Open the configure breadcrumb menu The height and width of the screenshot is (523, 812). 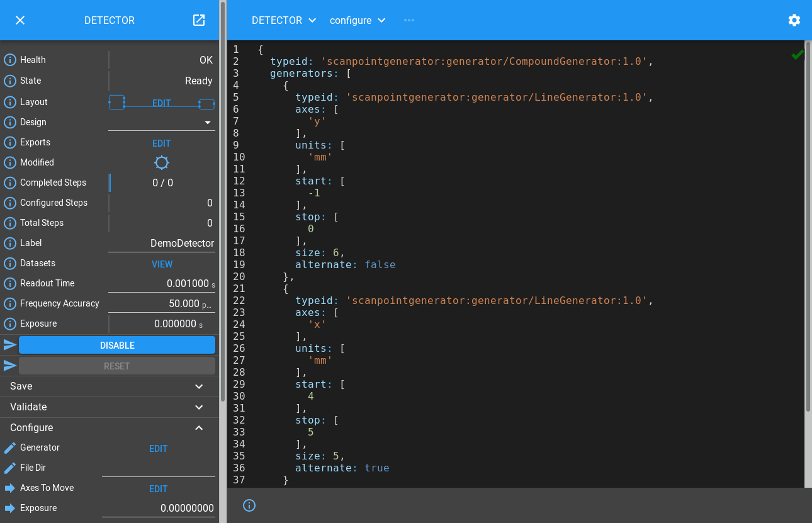[358, 20]
